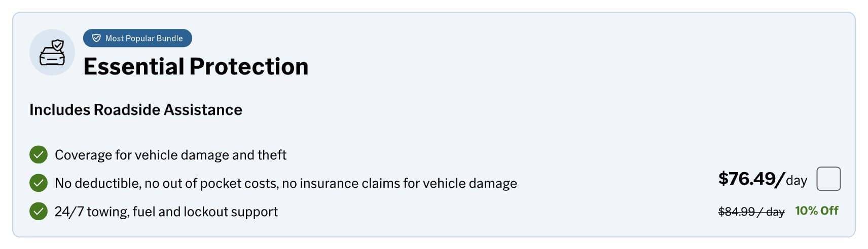The height and width of the screenshot is (249, 868).
Task: Click the Essential Protection heading
Action: 196,66
